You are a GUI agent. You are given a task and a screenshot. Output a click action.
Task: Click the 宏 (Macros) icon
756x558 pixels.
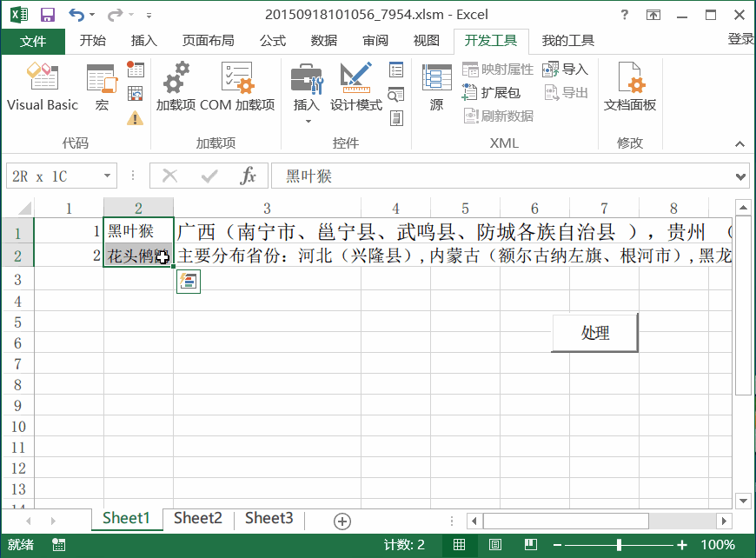pos(102,88)
